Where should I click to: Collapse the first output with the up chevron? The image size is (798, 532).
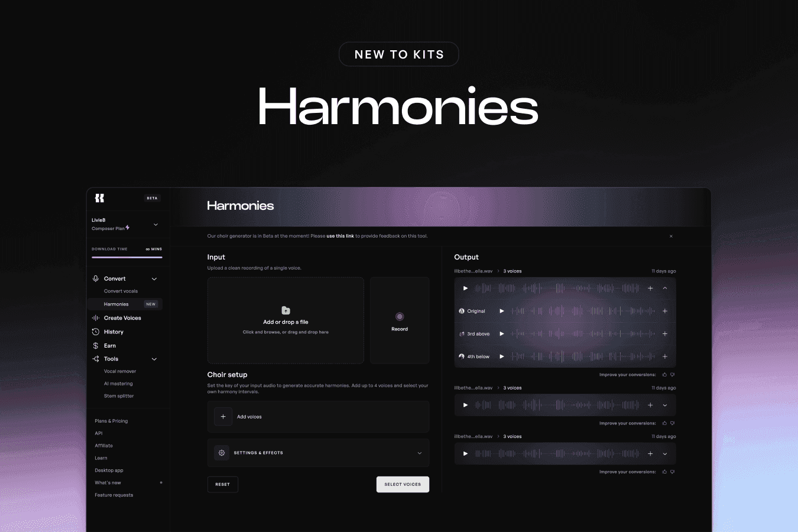coord(665,288)
